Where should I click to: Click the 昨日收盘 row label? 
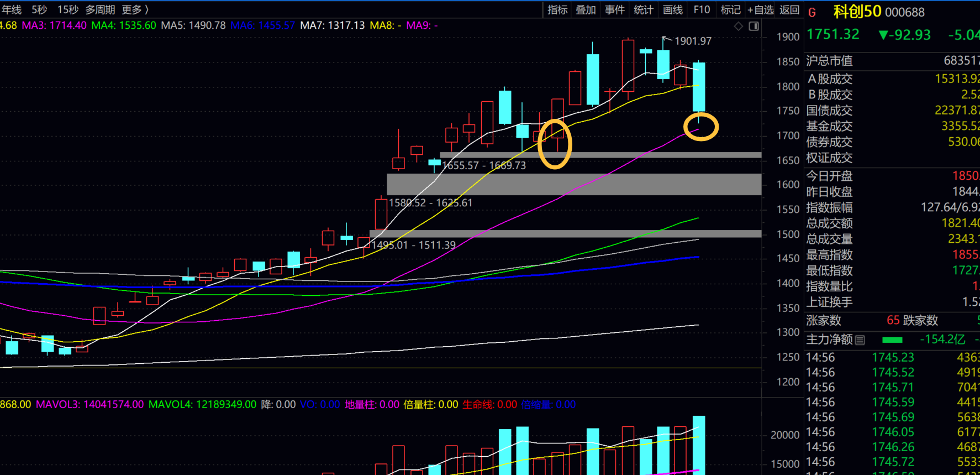click(x=829, y=192)
